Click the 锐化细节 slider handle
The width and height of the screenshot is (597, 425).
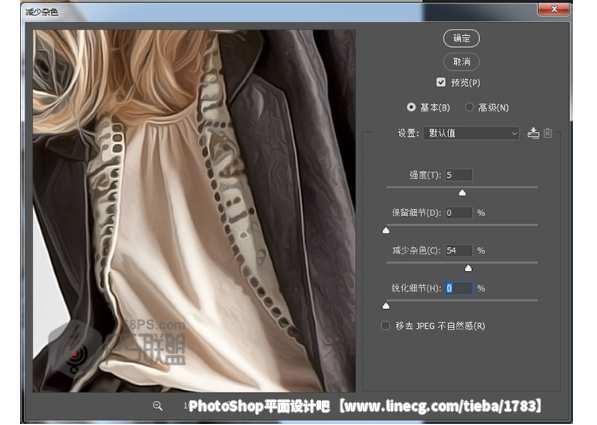[x=386, y=306]
